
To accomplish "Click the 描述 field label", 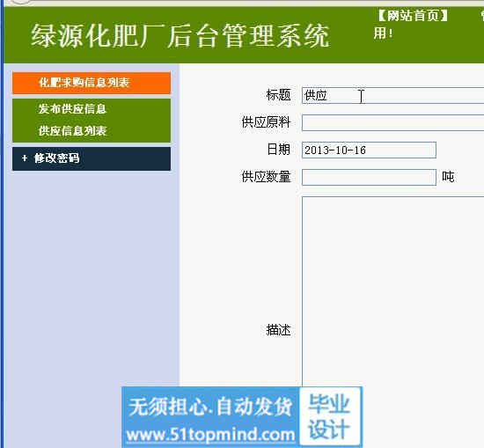I will click(x=278, y=330).
